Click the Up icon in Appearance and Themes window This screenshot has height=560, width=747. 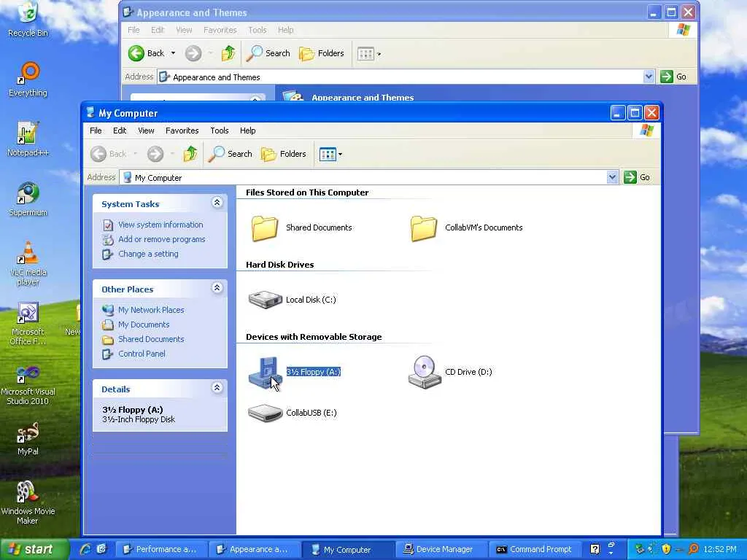pos(228,53)
